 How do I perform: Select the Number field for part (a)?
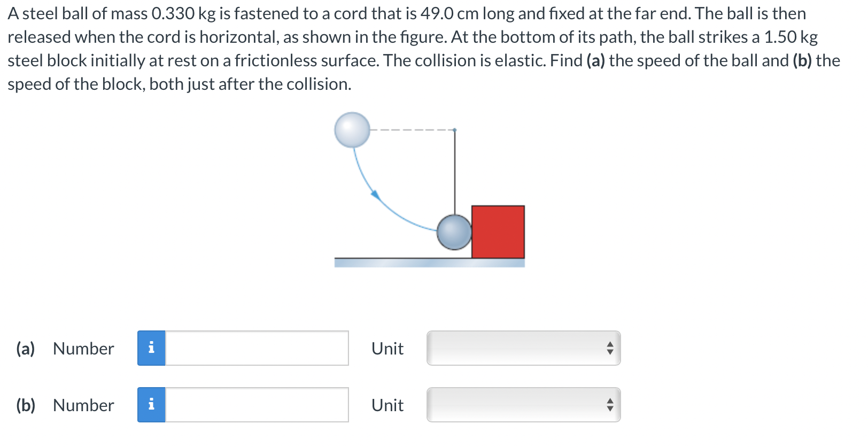[x=257, y=349]
